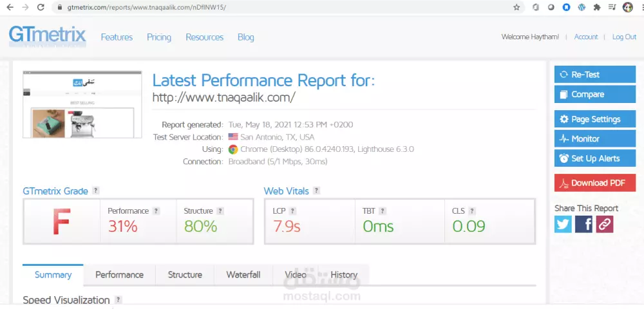Select the Summary tab
The image size is (644, 309).
click(x=53, y=275)
